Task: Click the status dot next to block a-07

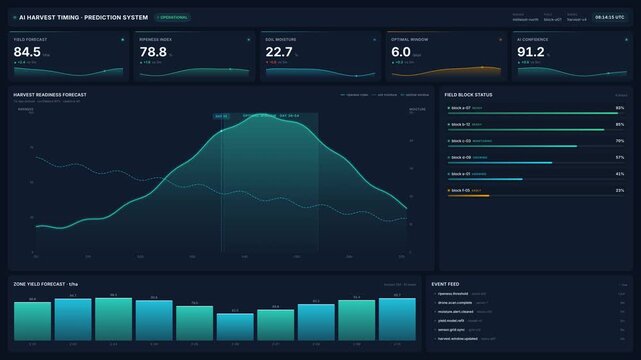Action: pyautogui.click(x=449, y=108)
